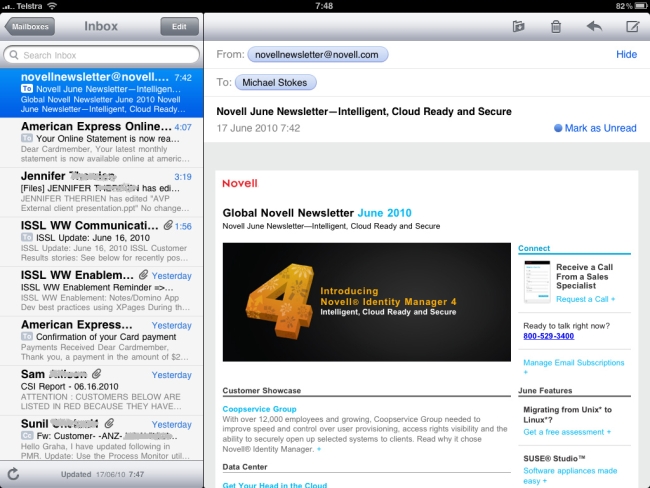The height and width of the screenshot is (488, 650).
Task: Tap the Edit button in Inbox
Action: click(179, 27)
